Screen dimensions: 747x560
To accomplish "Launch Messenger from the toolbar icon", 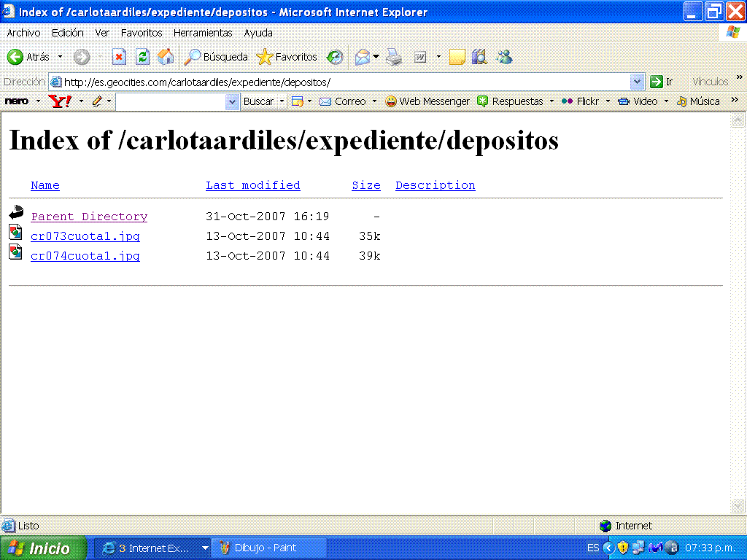I will point(504,57).
